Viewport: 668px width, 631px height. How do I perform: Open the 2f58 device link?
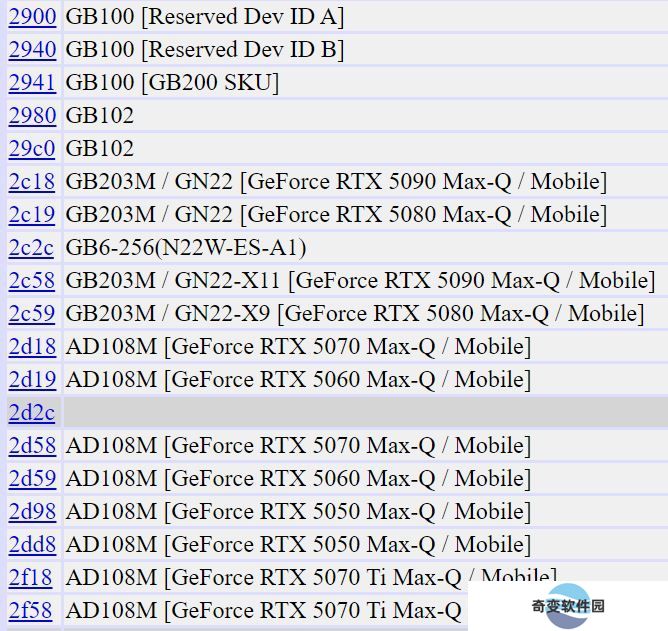[31, 611]
